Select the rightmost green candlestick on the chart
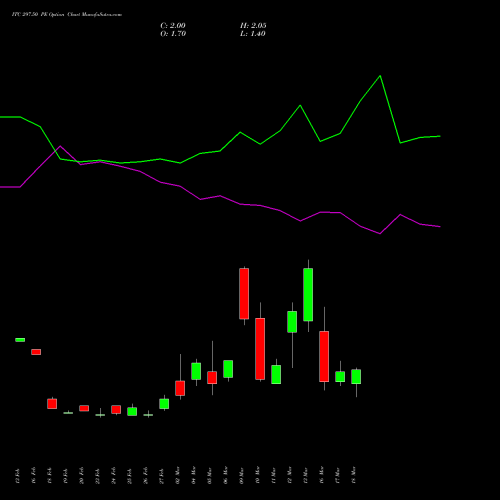The image size is (500, 500). pos(356,377)
